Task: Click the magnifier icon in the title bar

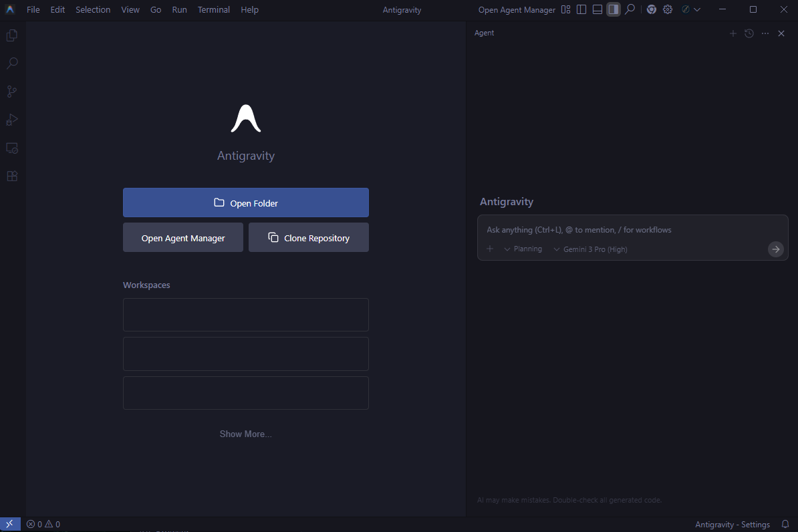Action: point(630,9)
